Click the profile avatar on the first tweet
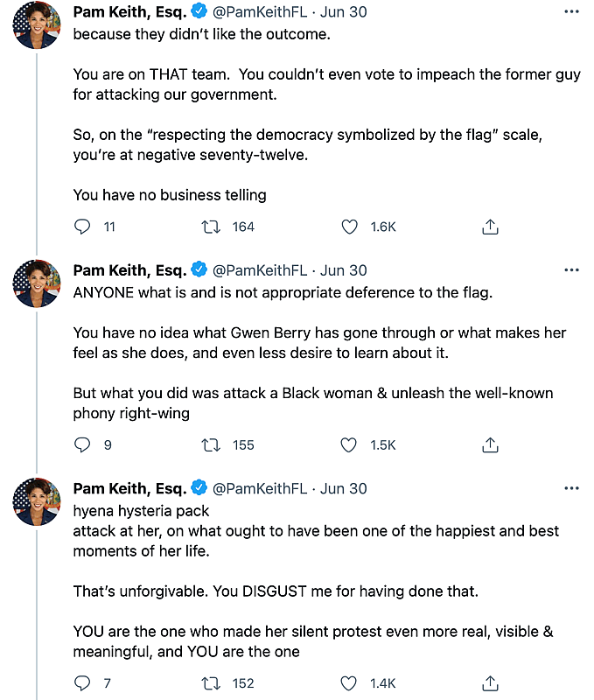This screenshot has height=700, width=594. pos(36,25)
